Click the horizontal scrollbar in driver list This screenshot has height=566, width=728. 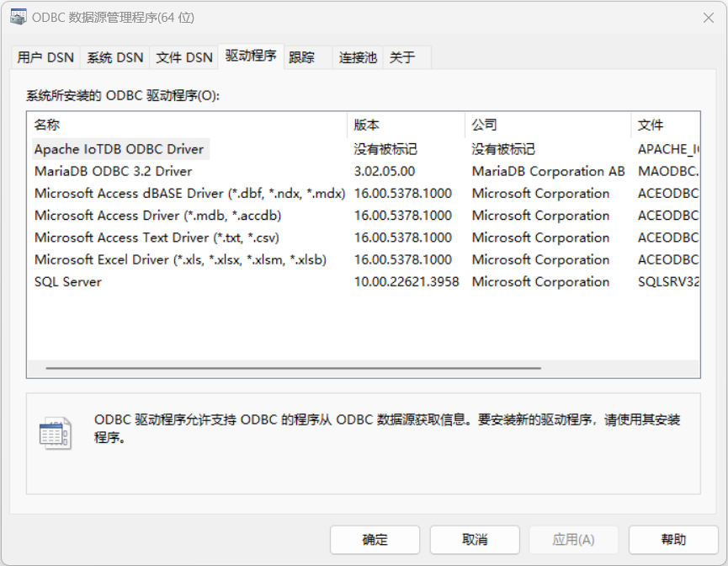(x=293, y=368)
